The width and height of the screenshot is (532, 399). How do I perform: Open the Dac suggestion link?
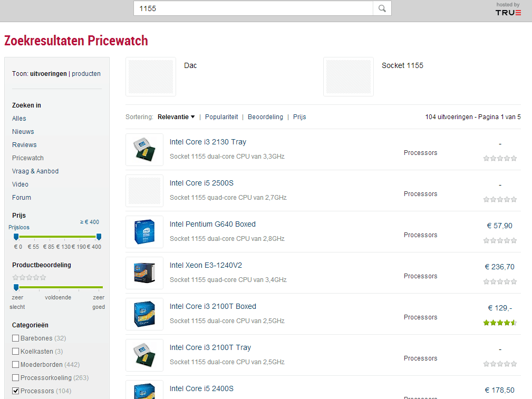[x=190, y=65]
